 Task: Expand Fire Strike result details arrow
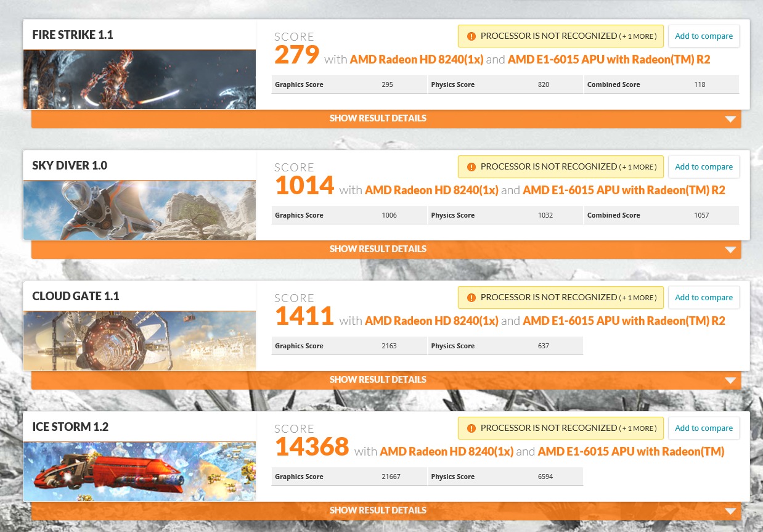click(731, 119)
